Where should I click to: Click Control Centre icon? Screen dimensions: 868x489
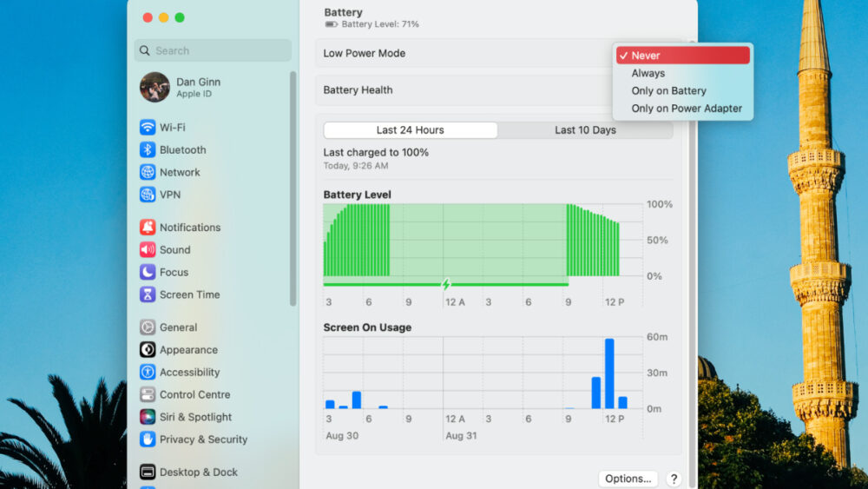148,394
